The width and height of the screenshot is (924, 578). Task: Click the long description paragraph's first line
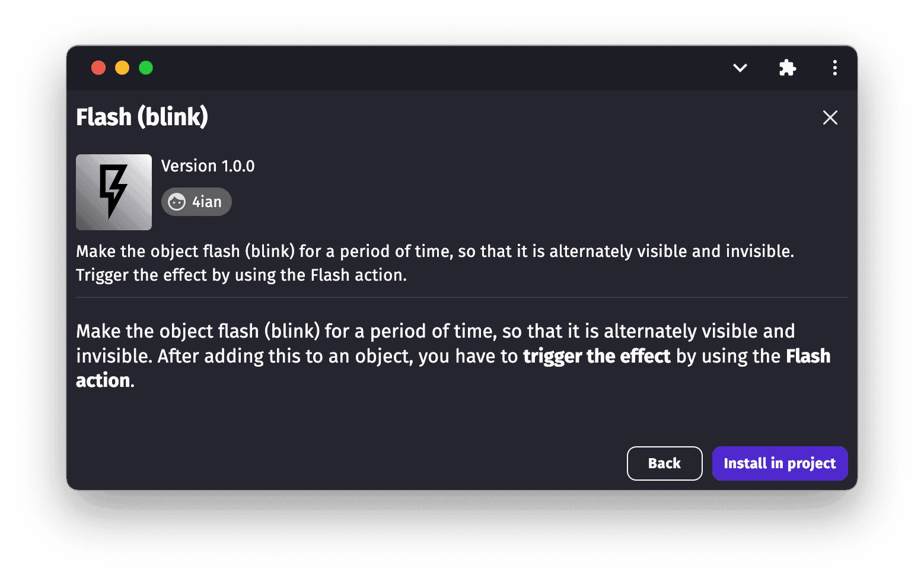pyautogui.click(x=435, y=331)
